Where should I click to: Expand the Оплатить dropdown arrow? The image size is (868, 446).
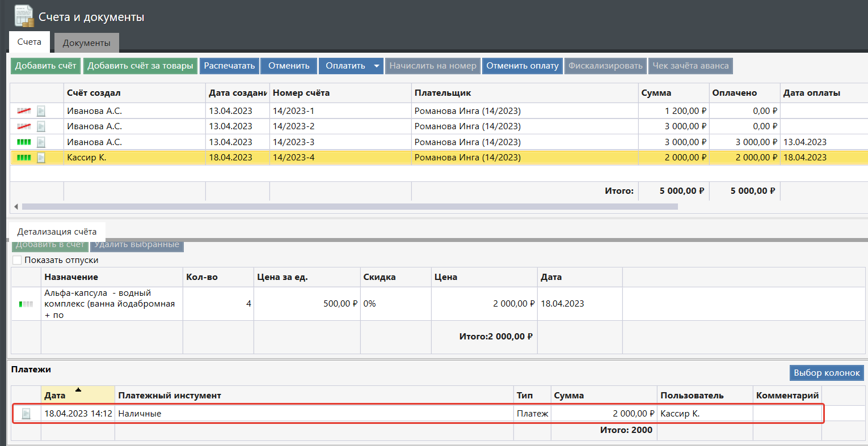[376, 66]
